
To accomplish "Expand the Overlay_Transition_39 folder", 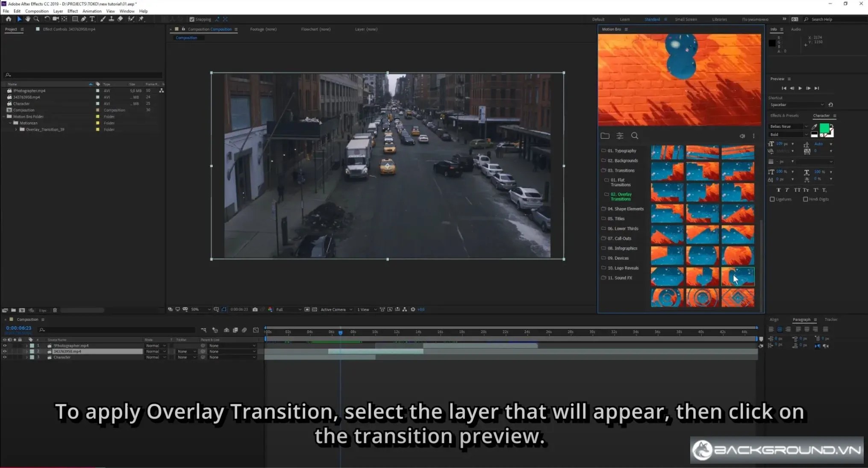I will point(16,130).
